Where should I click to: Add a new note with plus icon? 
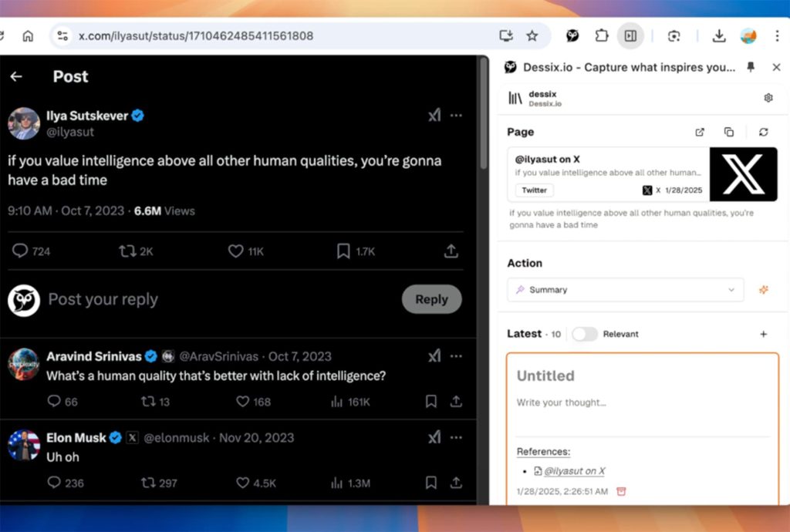tap(763, 334)
